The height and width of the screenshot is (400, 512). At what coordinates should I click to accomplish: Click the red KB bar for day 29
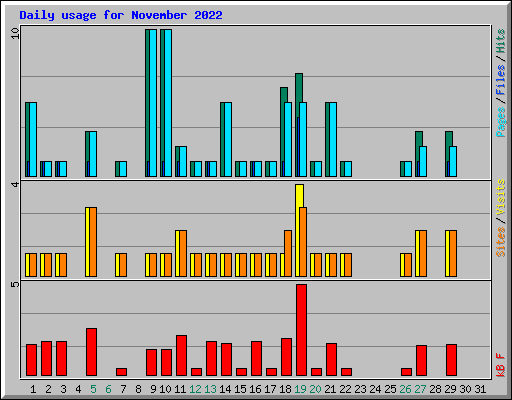coord(451,360)
